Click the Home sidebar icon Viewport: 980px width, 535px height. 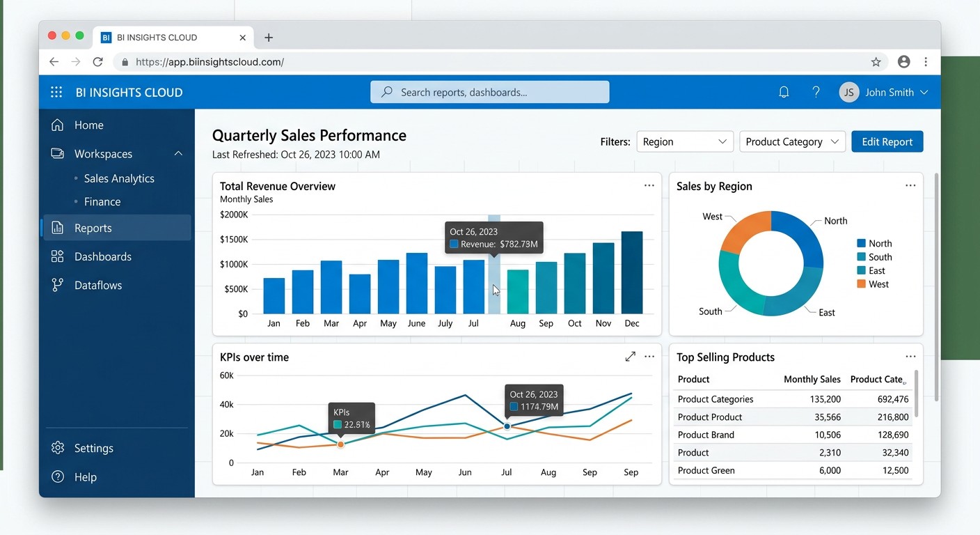click(x=58, y=125)
